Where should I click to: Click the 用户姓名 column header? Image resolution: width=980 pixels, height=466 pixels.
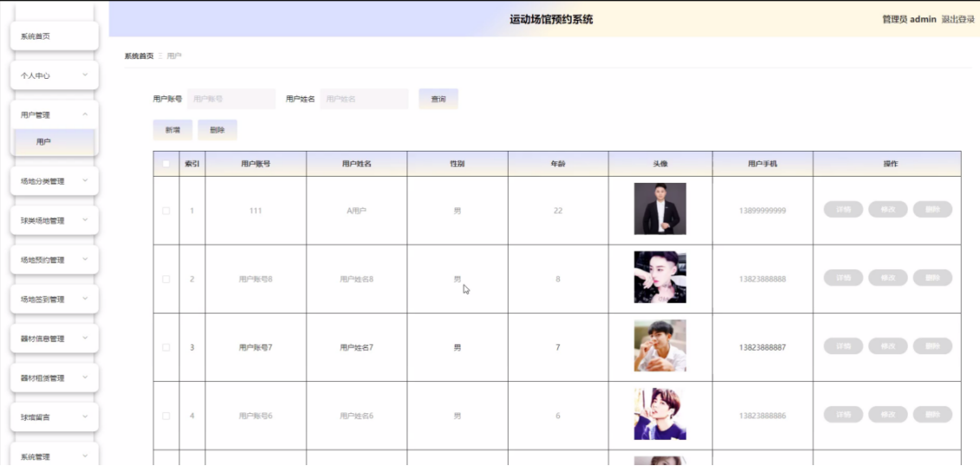click(357, 164)
